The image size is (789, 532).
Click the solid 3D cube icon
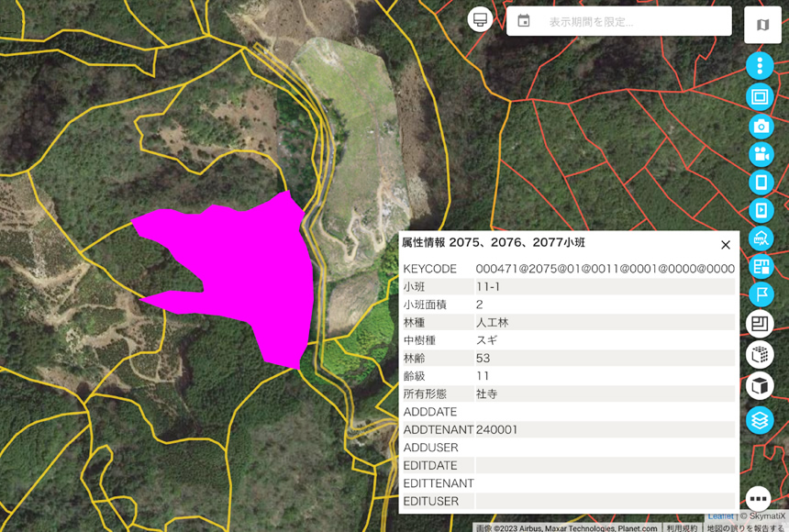(760, 387)
